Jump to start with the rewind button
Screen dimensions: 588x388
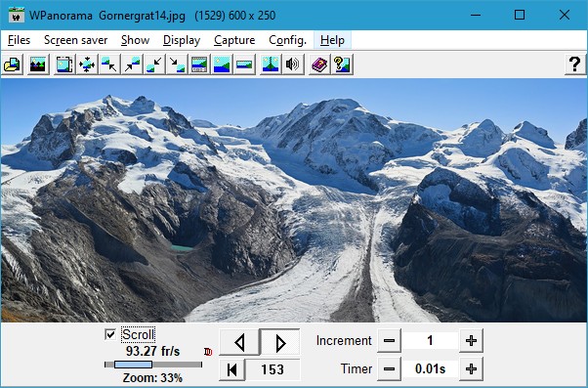pyautogui.click(x=232, y=369)
